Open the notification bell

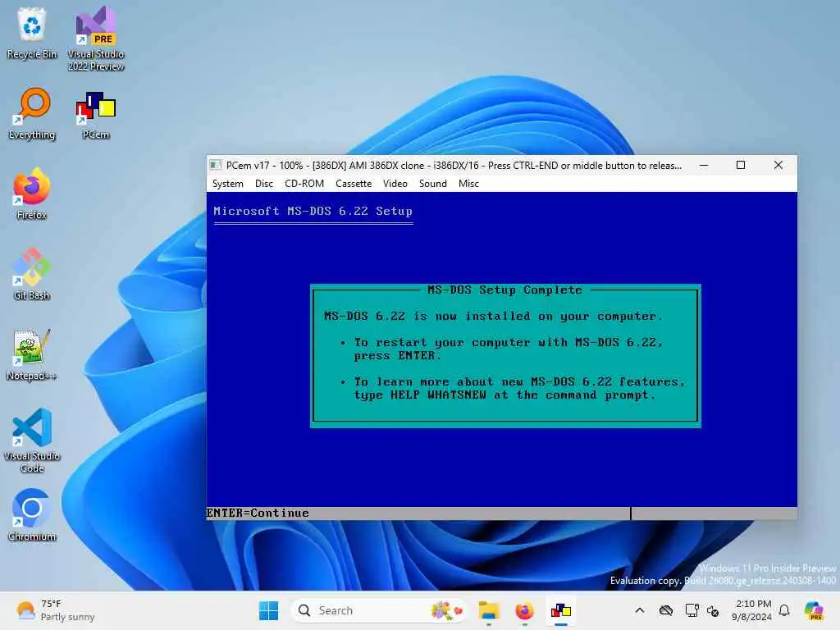click(784, 610)
